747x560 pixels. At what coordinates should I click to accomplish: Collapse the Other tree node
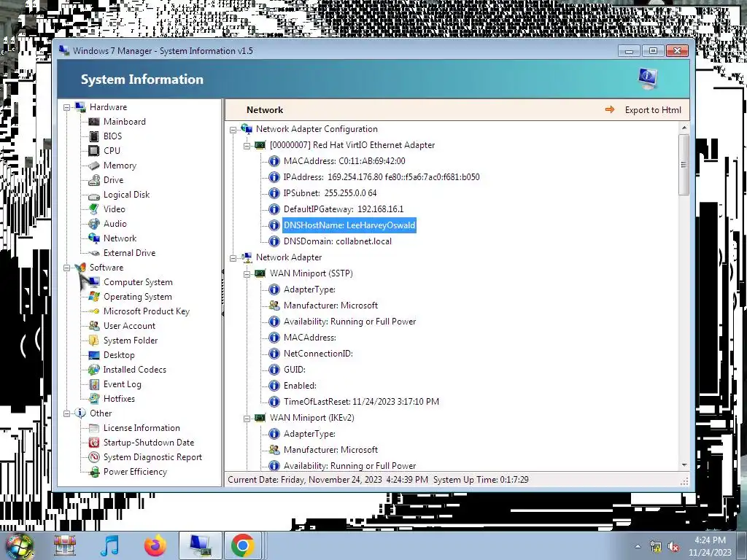tap(66, 414)
